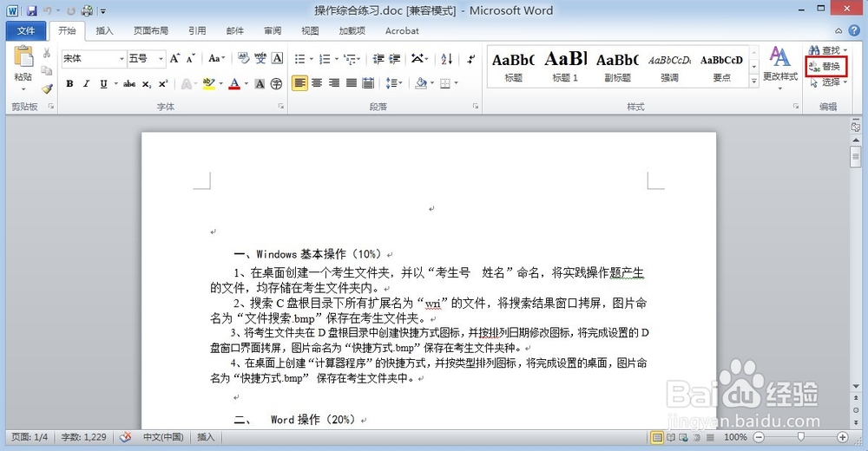Apply character shading (gray A icon)

[259, 83]
